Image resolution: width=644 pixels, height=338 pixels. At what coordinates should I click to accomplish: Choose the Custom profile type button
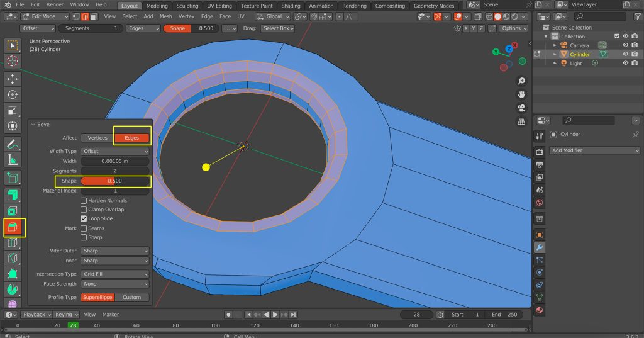[x=132, y=297]
